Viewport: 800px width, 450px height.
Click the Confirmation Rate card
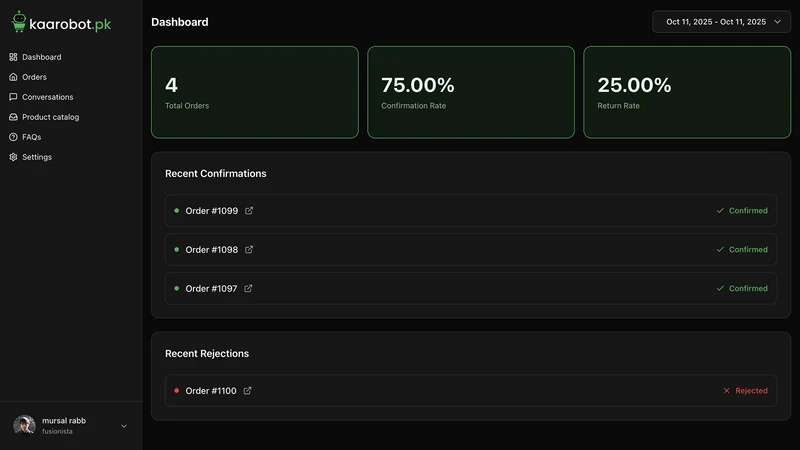[x=471, y=92]
